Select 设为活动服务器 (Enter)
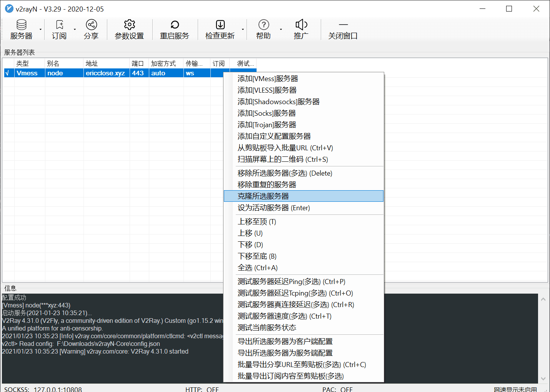Image resolution: width=550 pixels, height=392 pixels. pyautogui.click(x=303, y=208)
